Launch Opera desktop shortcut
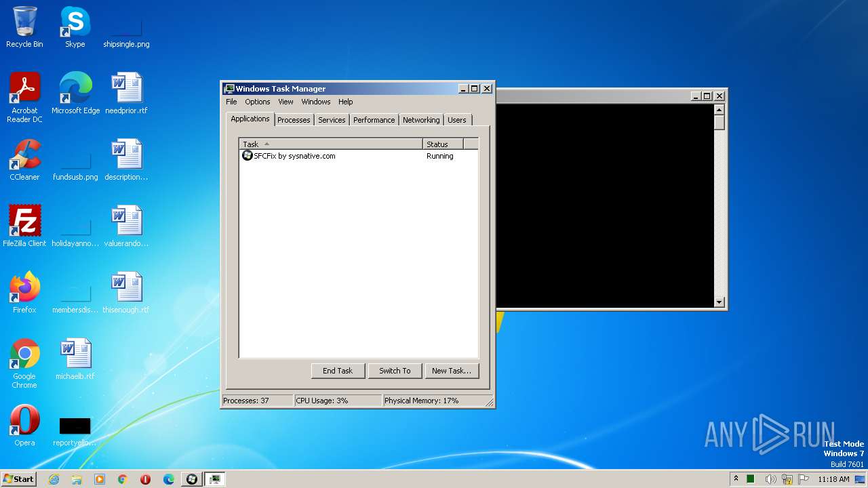Screen dimensions: 868x488 pos(24,426)
